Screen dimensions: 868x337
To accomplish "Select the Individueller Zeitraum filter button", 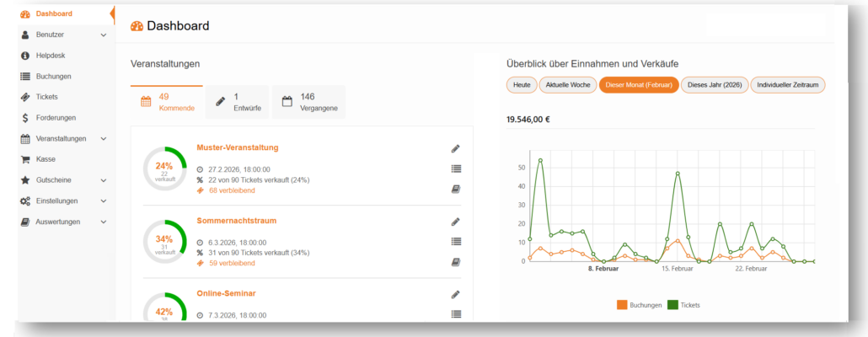I will point(788,85).
